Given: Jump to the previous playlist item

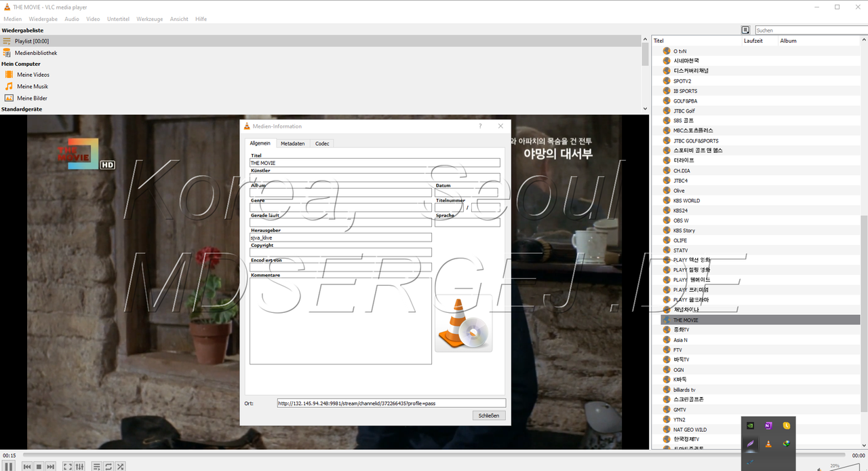Looking at the screenshot, I should click(27, 466).
